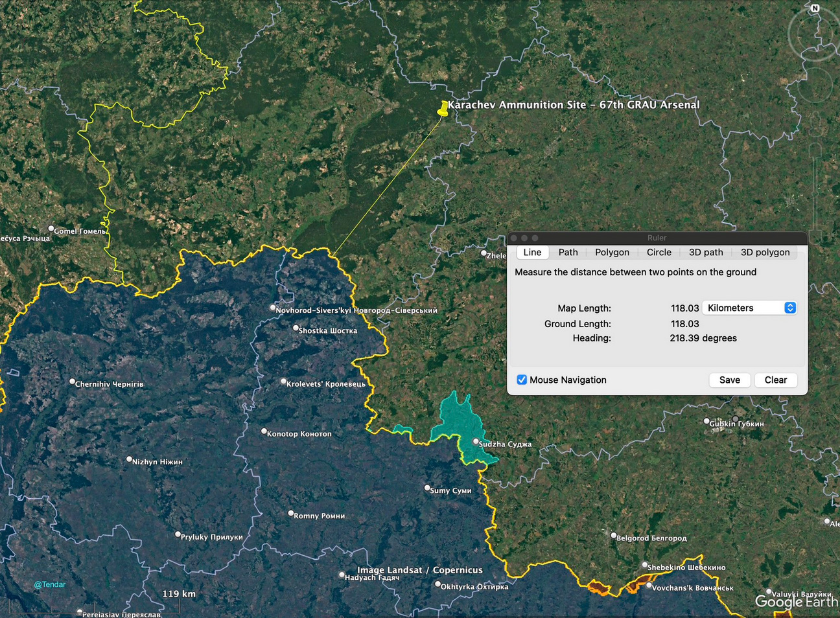Click the yellow Karachev Ammunition Site pushpin
Viewport: 840px width, 618px height.
click(443, 109)
